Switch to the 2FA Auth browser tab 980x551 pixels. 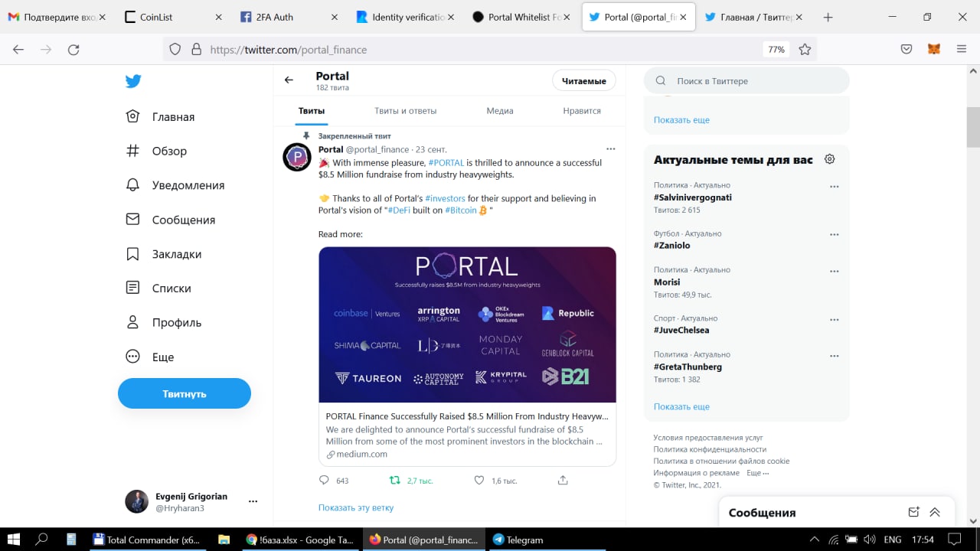(x=289, y=17)
